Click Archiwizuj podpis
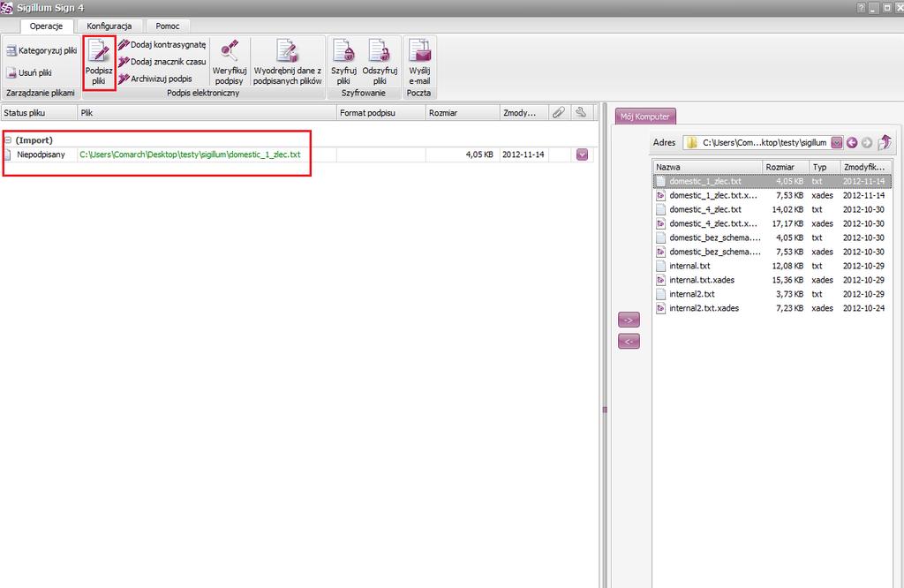 point(155,79)
